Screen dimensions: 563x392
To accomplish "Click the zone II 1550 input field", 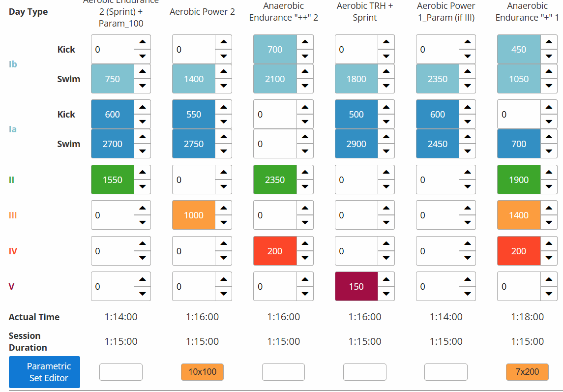I will pos(113,180).
